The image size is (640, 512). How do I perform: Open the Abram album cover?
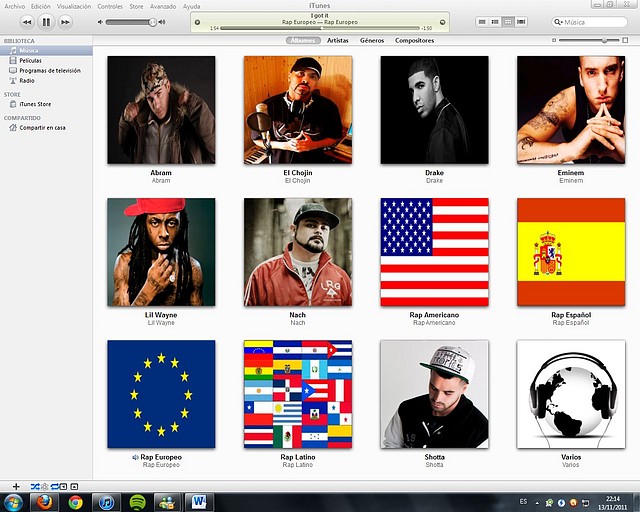[x=161, y=110]
